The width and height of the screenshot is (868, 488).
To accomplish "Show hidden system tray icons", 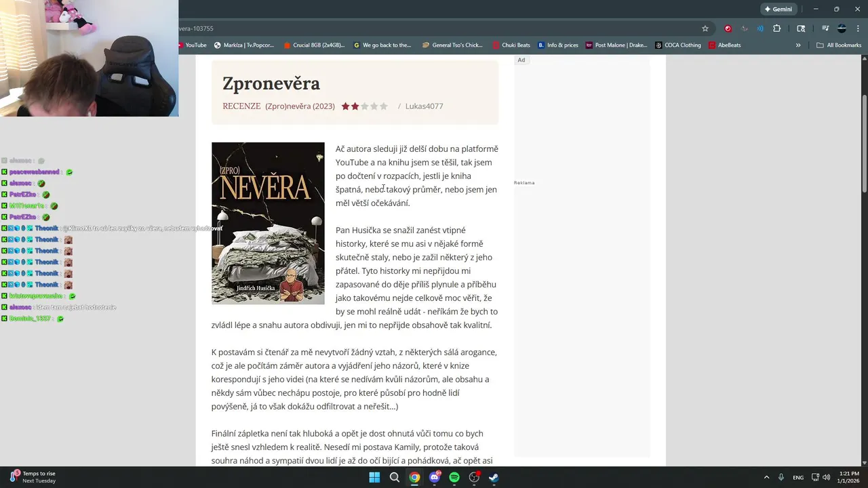I will (x=766, y=477).
